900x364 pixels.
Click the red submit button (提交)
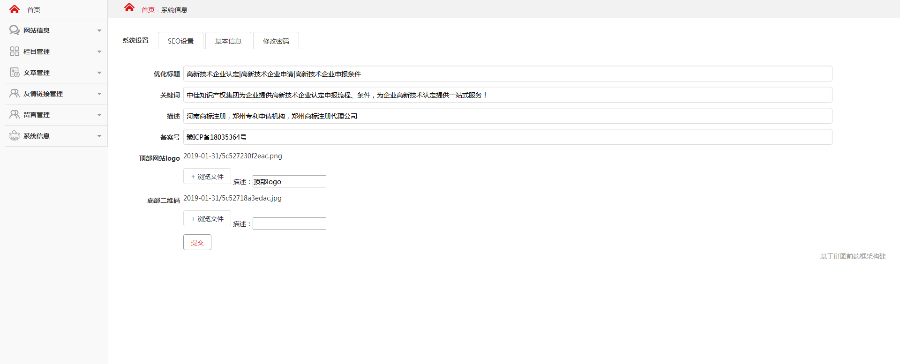[197, 243]
